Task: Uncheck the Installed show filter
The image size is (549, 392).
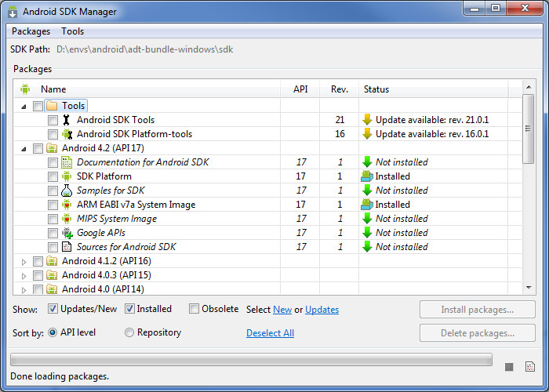Action: tap(129, 309)
